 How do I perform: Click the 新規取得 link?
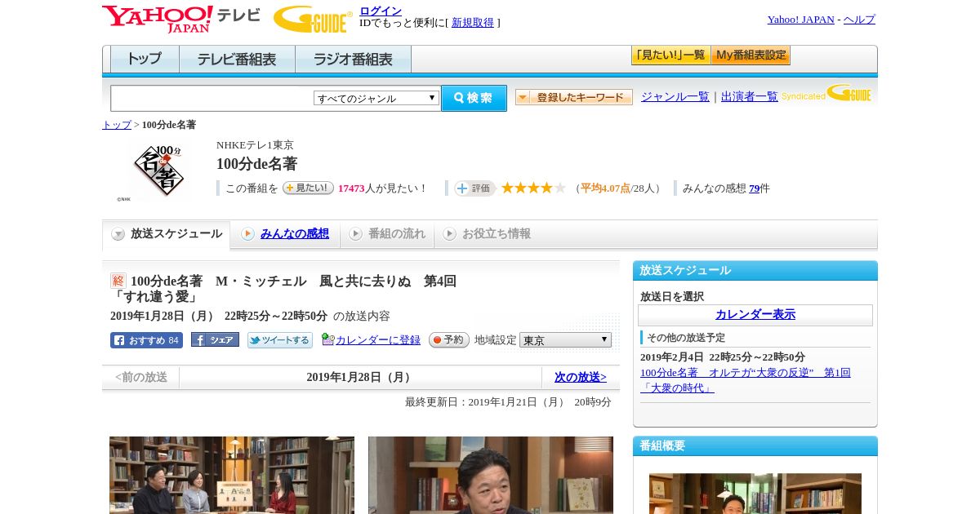473,23
